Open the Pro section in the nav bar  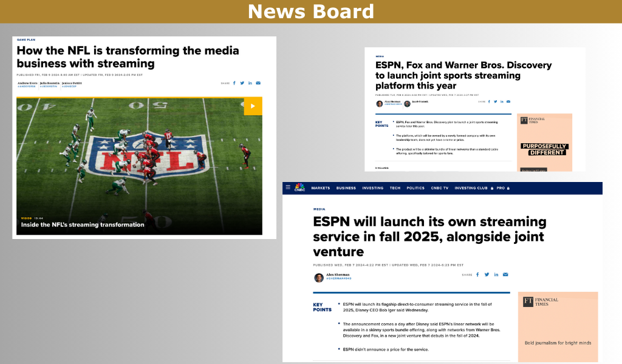pyautogui.click(x=501, y=188)
